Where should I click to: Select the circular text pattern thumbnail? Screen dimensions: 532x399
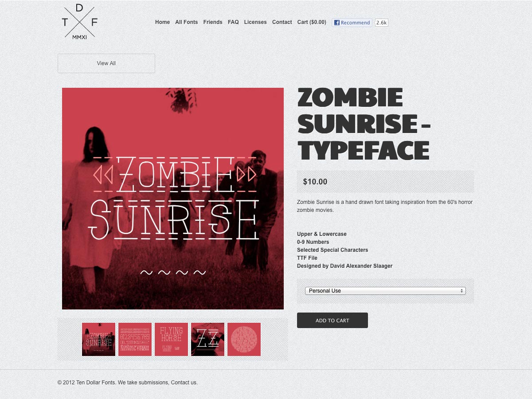(244, 339)
